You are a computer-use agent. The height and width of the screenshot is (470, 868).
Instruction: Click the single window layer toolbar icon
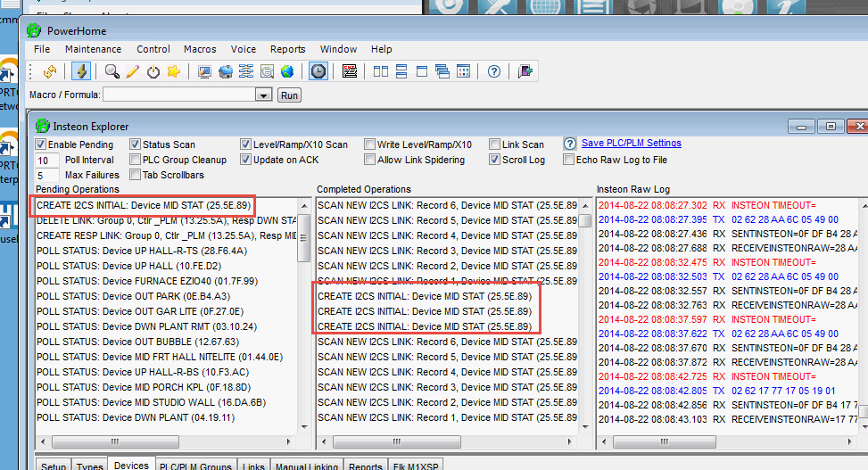422,71
